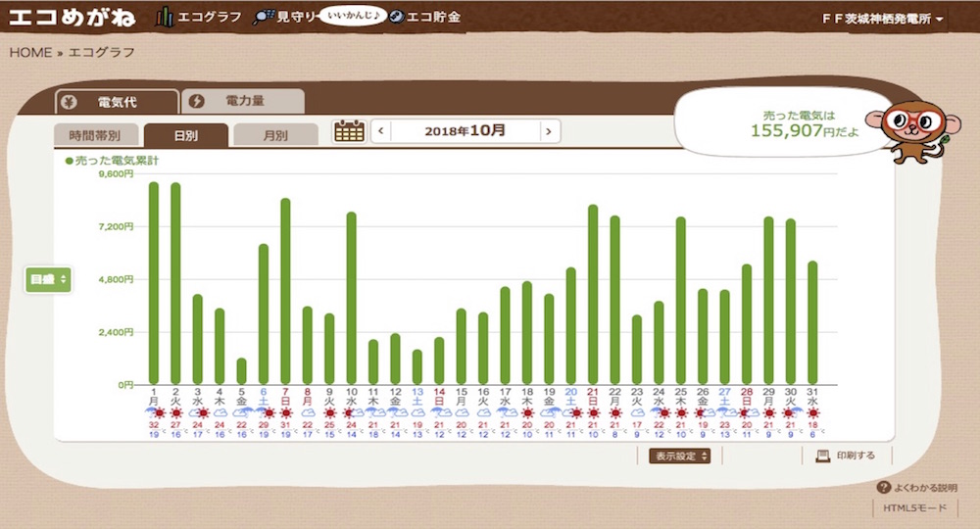This screenshot has width=980, height=529.
Task: Switch to 時間帯別 view tab
Action: click(95, 135)
